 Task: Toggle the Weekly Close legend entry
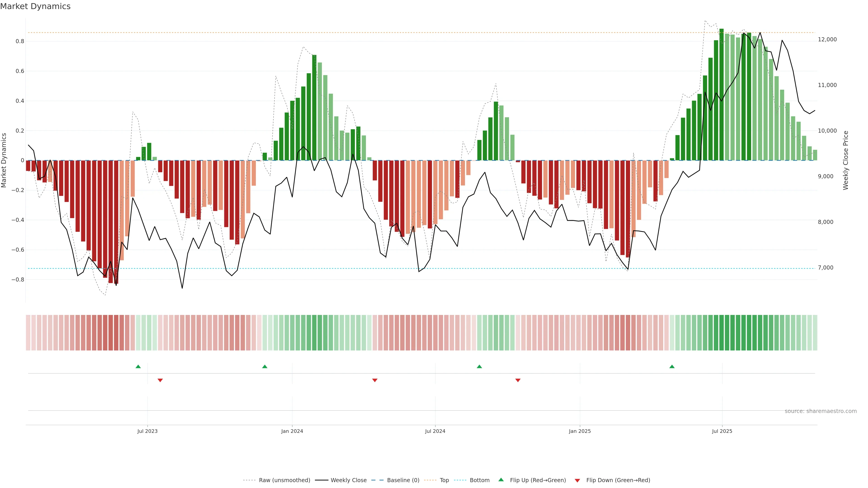pyautogui.click(x=348, y=480)
